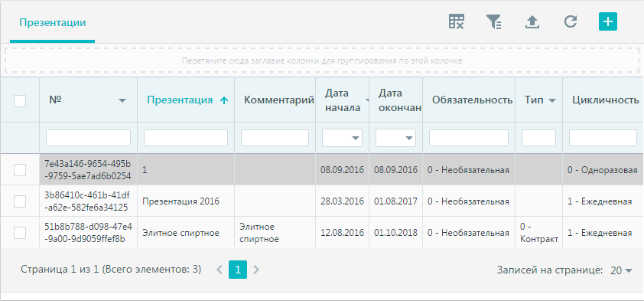The height and width of the screenshot is (301, 644).
Task: Click the end date 01.10.2018
Action: [x=395, y=233]
